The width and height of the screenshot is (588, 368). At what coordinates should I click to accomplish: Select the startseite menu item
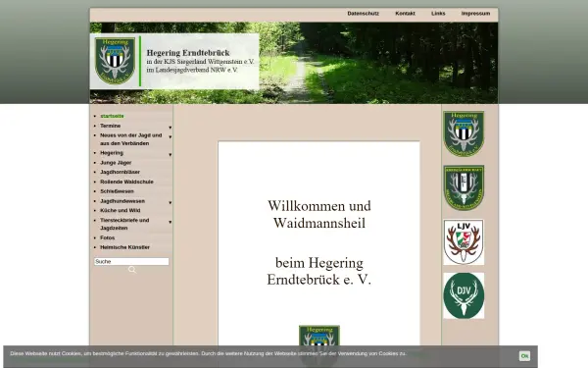point(112,116)
